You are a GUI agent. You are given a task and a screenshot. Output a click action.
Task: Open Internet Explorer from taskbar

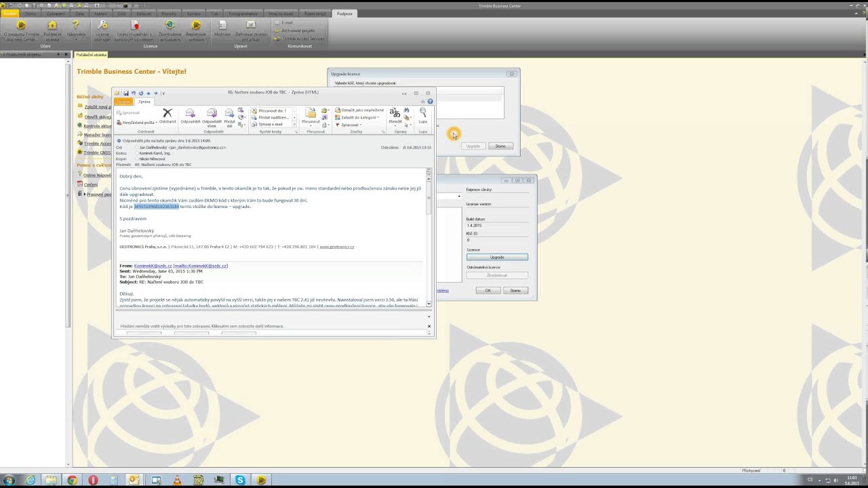(x=30, y=480)
